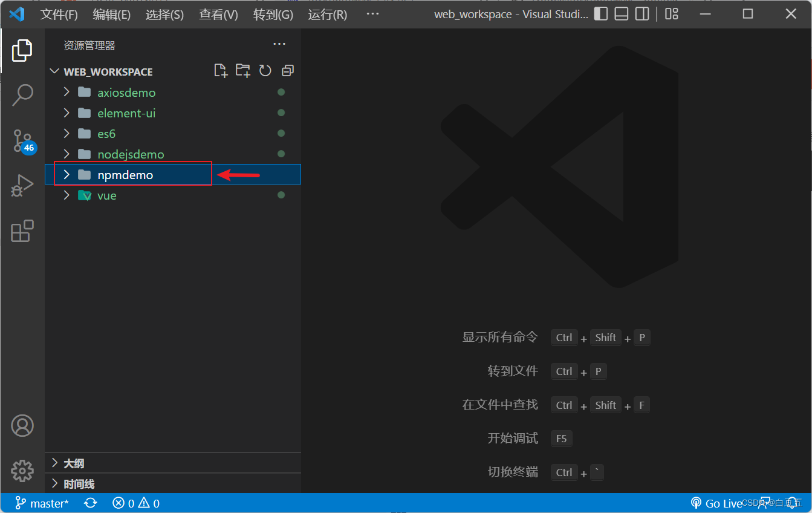
Task: Select the es6 folder name
Action: click(x=106, y=134)
